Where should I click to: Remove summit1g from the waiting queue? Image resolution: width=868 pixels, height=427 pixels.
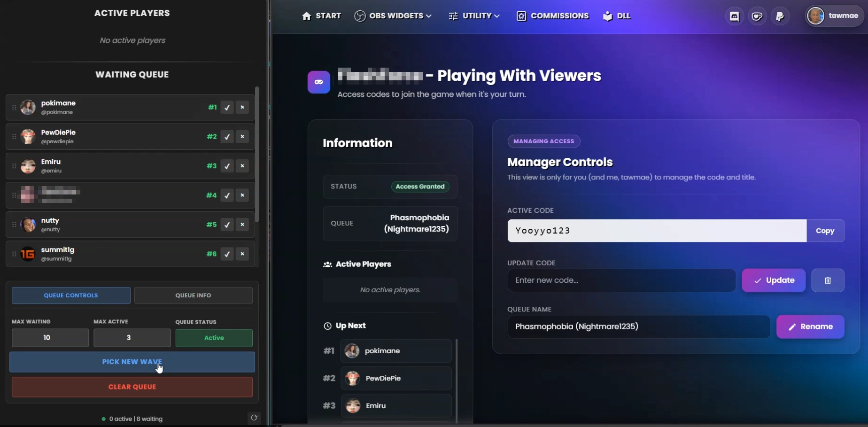pos(242,254)
